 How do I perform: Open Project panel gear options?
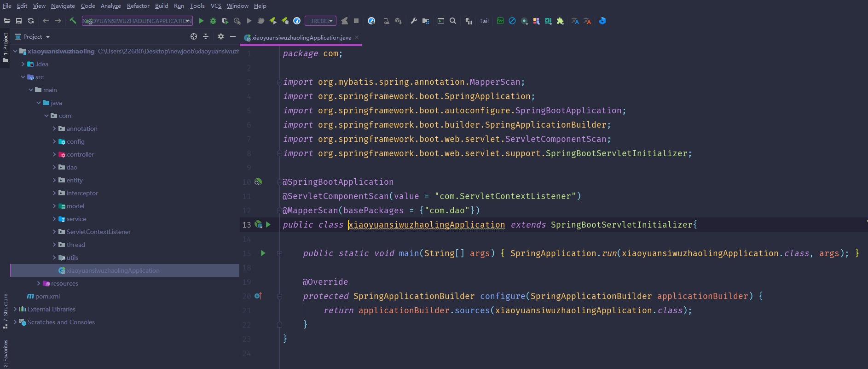coord(221,36)
